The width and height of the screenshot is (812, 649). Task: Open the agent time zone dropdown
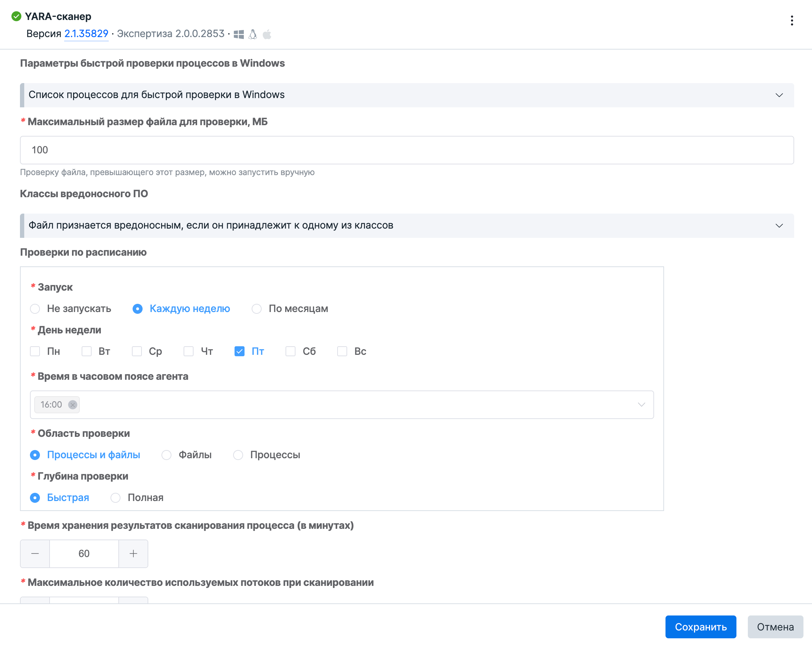click(341, 404)
